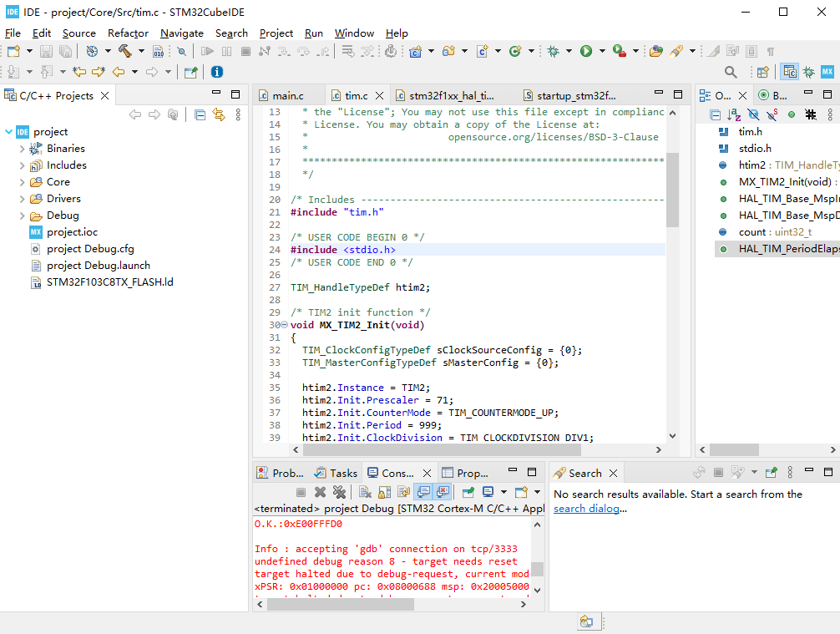Click the Outline horizontal scrollbar thumb
Viewport: 840px width, 634px height.
tap(734, 449)
